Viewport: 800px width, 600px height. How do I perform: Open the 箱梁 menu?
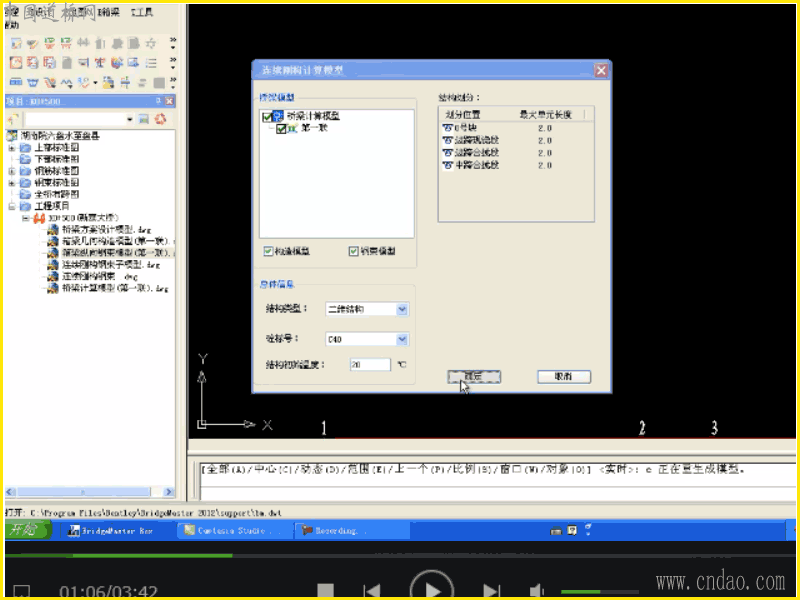pos(108,12)
